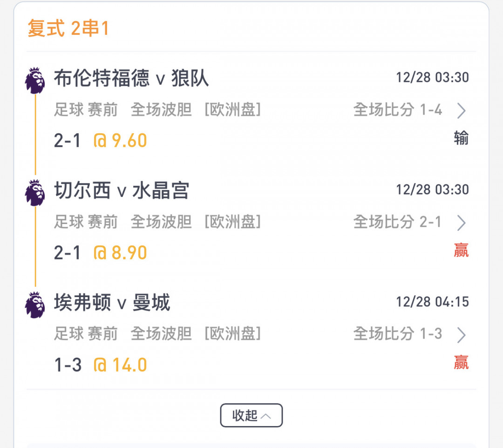Viewport: 503px width, 448px height.
Task: Click Premier League icon beside 布伦特福德 v 狼队
Action: (35, 80)
